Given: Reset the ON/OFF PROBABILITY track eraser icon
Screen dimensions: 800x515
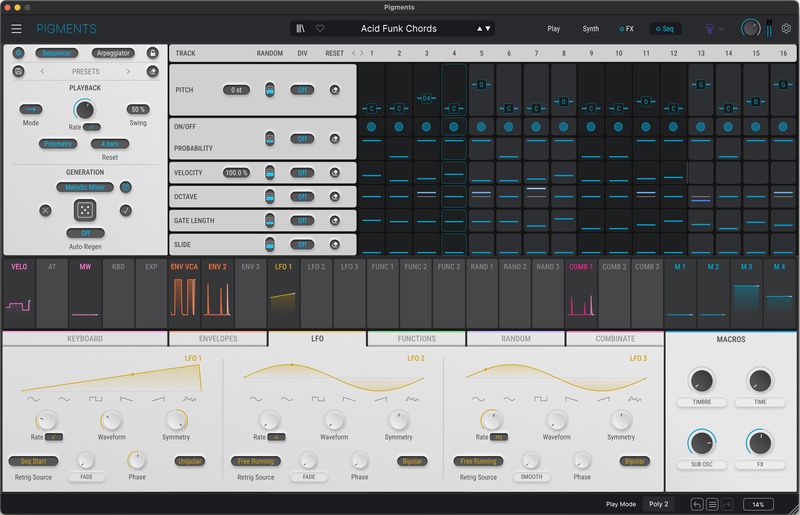Looking at the screenshot, I should [x=335, y=138].
